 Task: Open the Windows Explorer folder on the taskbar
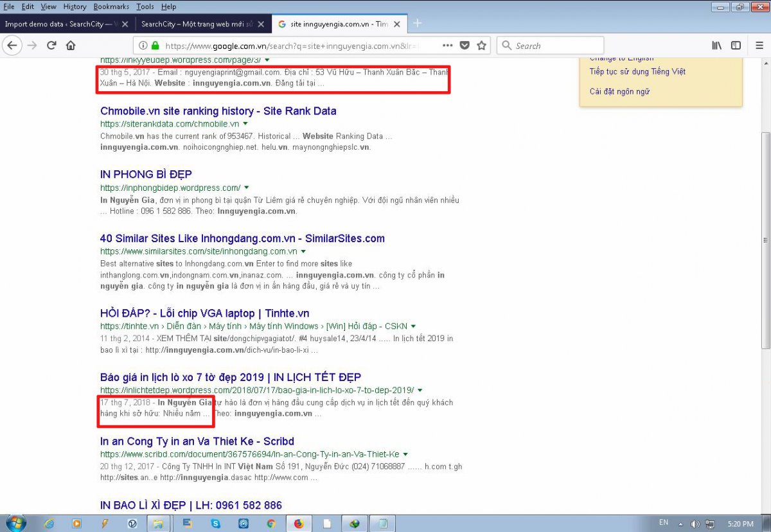tap(157, 523)
